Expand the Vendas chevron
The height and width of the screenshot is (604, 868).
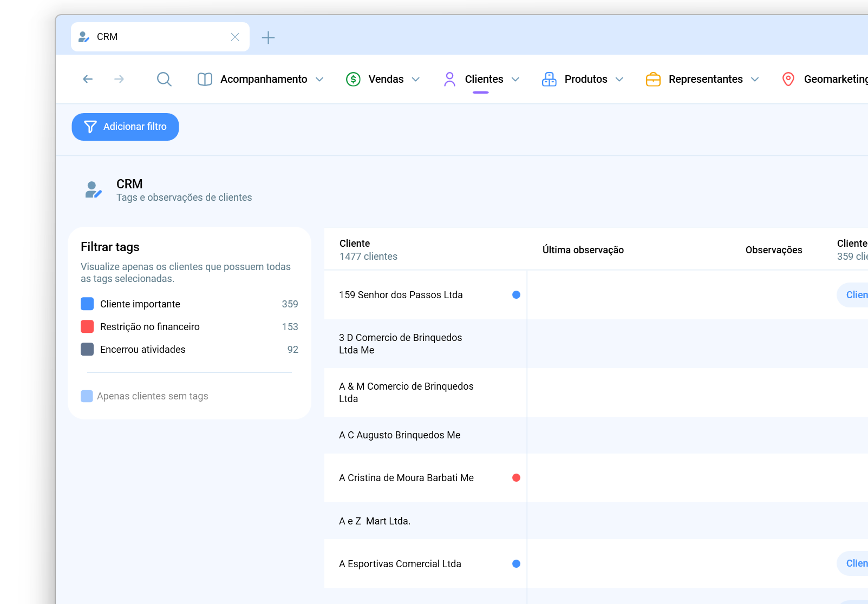(416, 80)
